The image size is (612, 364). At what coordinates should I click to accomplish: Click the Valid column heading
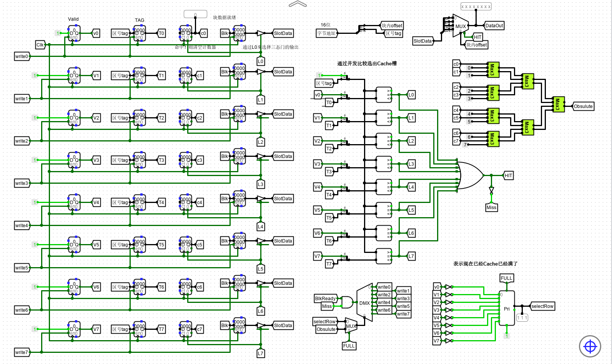pyautogui.click(x=73, y=19)
